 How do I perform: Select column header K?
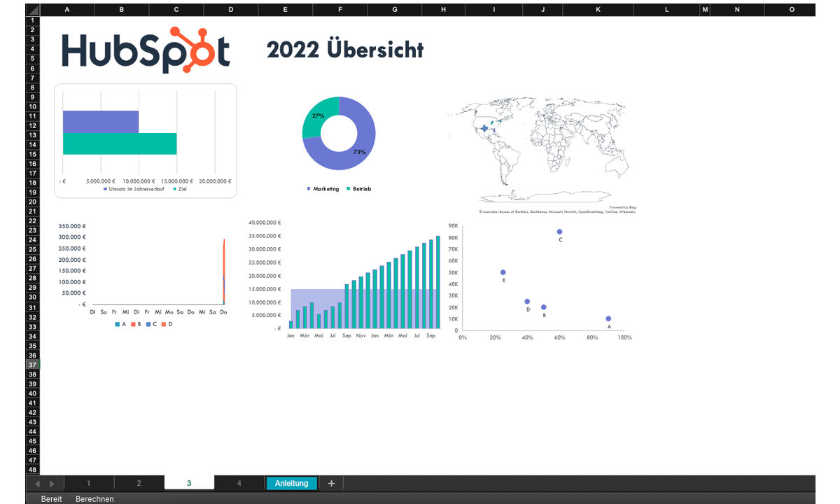598,9
